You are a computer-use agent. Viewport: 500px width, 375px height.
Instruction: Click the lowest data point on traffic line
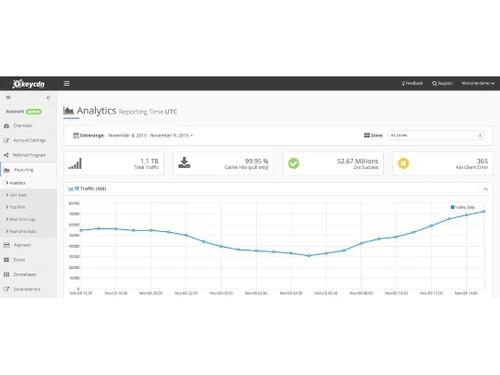tap(309, 256)
